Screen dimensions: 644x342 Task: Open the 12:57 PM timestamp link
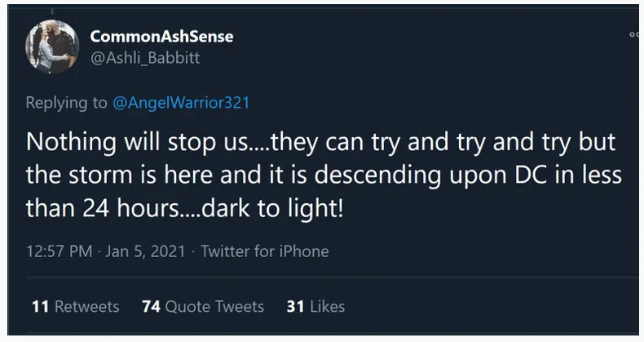[x=59, y=251]
